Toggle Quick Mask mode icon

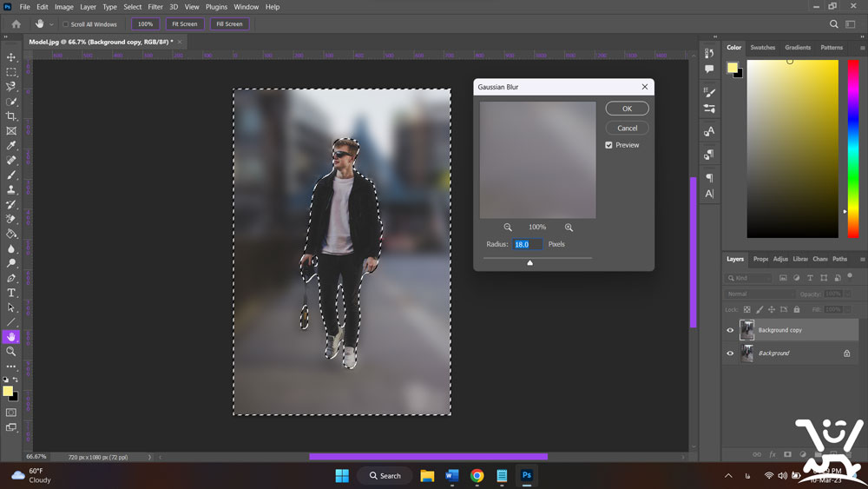pyautogui.click(x=11, y=413)
